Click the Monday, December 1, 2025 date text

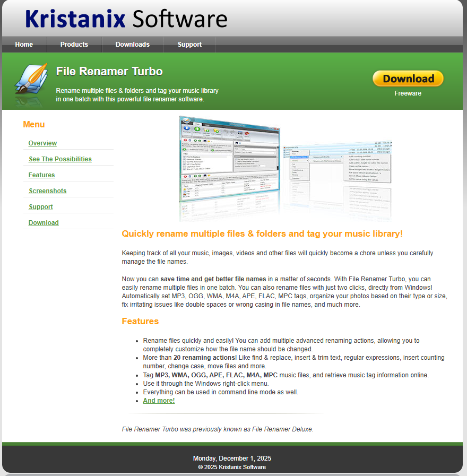(x=232, y=458)
